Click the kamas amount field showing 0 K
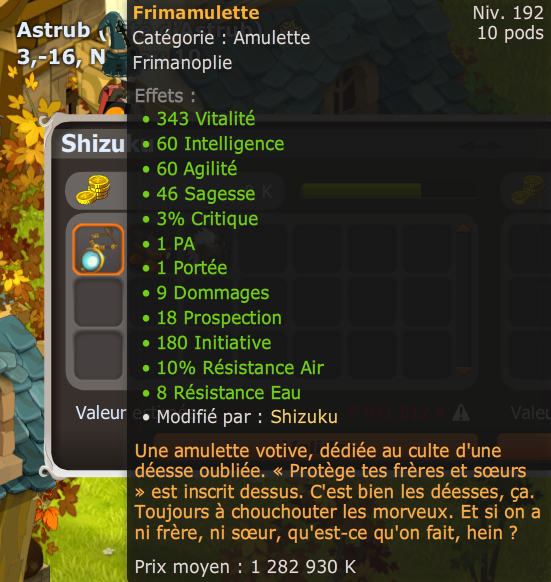 (x=204, y=191)
